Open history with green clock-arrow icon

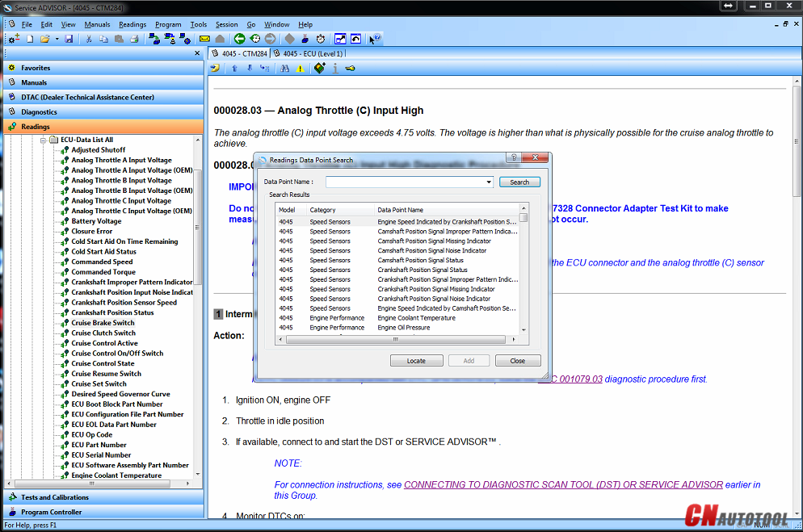point(255,39)
